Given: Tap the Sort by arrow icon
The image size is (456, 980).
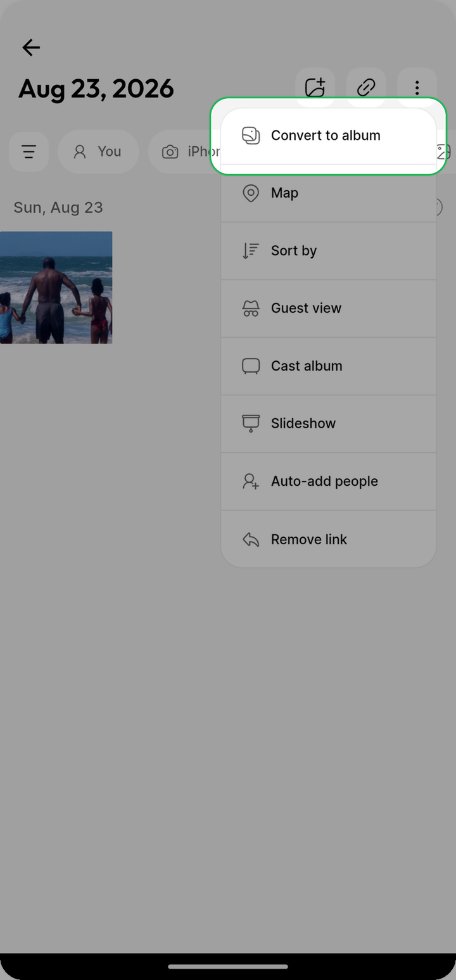Looking at the screenshot, I should 251,251.
